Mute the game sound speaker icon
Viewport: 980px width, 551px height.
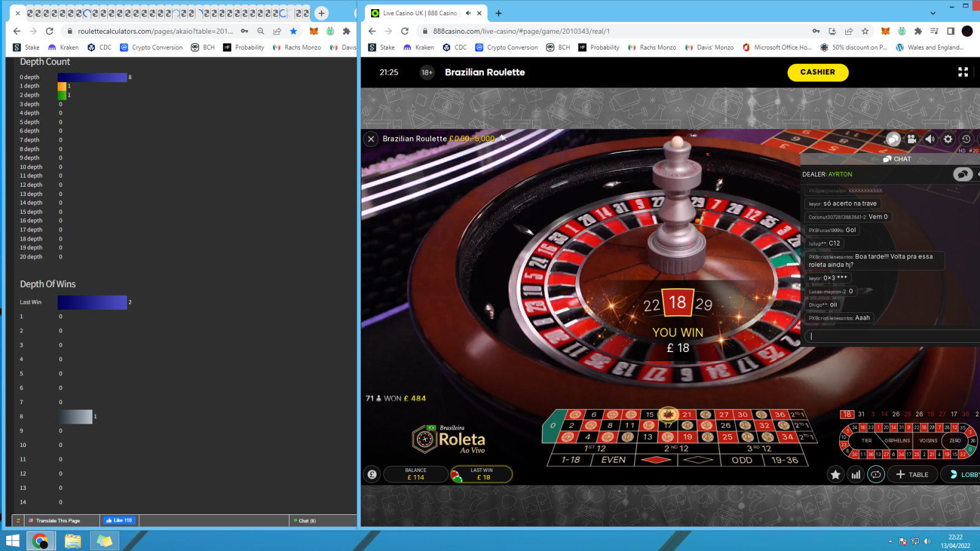click(x=930, y=139)
